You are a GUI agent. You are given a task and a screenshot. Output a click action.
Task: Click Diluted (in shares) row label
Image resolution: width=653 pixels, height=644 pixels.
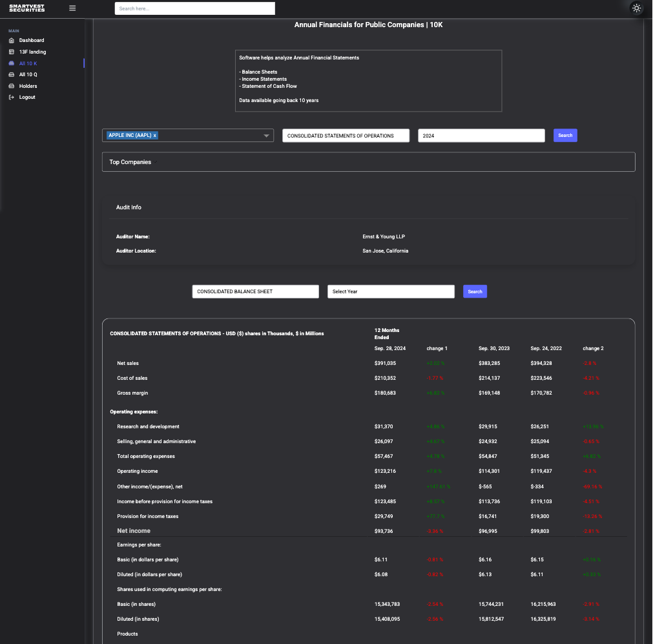click(138, 619)
